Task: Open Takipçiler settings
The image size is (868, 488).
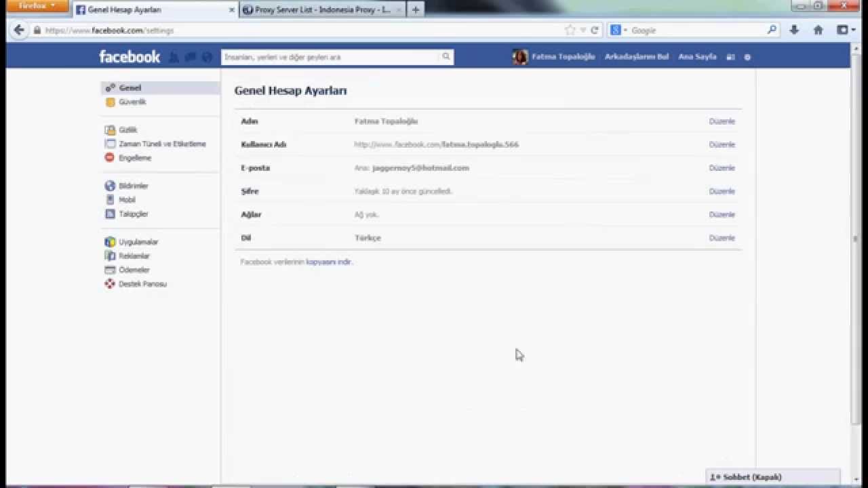Action: (x=133, y=214)
